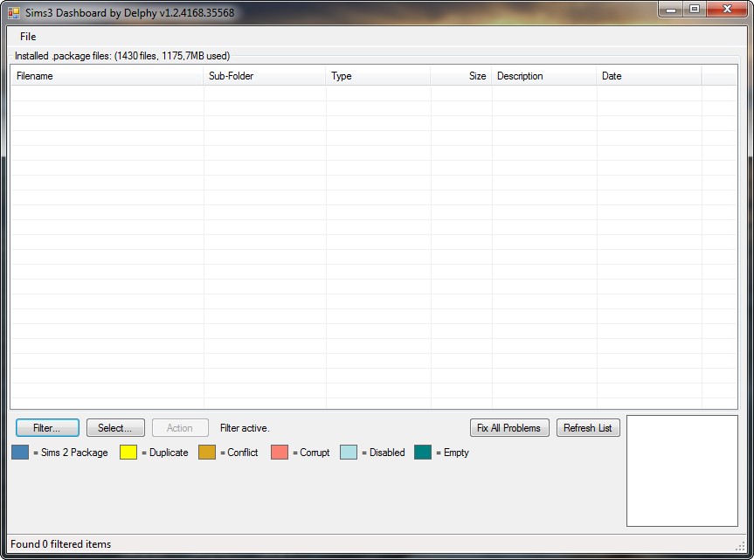Click the 'Installed .package files' summary label
754x560 pixels.
coord(122,56)
